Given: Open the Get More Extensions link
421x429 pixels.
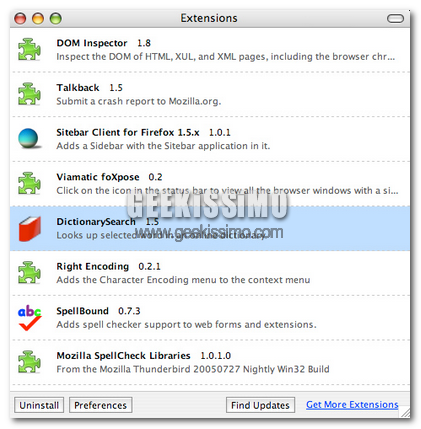Looking at the screenshot, I should [x=352, y=405].
